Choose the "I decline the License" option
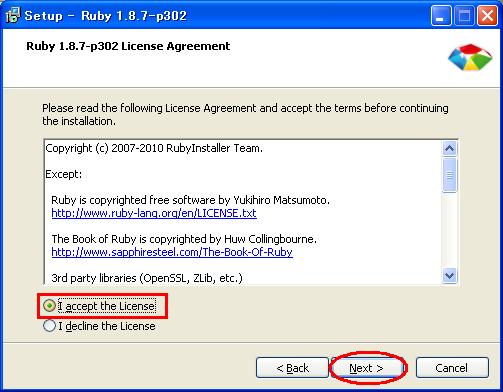 click(49, 326)
